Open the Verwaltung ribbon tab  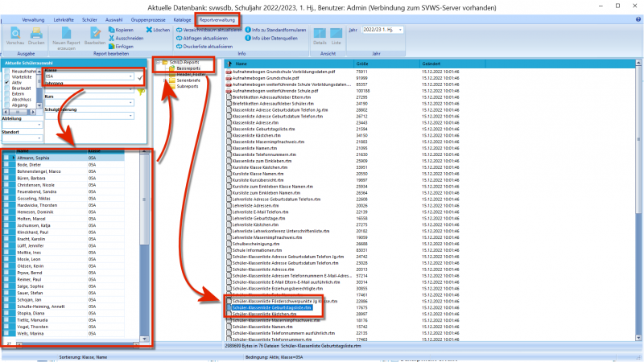33,19
